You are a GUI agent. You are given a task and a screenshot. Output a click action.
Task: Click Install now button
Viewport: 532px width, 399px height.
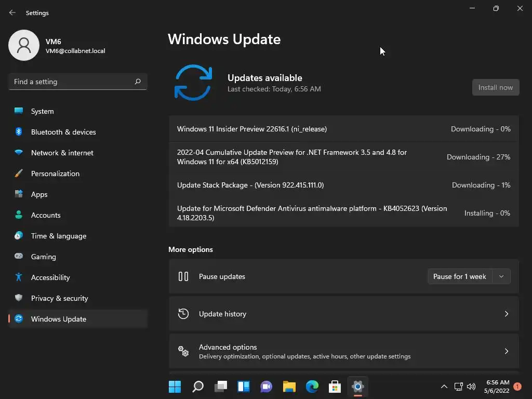495,87
